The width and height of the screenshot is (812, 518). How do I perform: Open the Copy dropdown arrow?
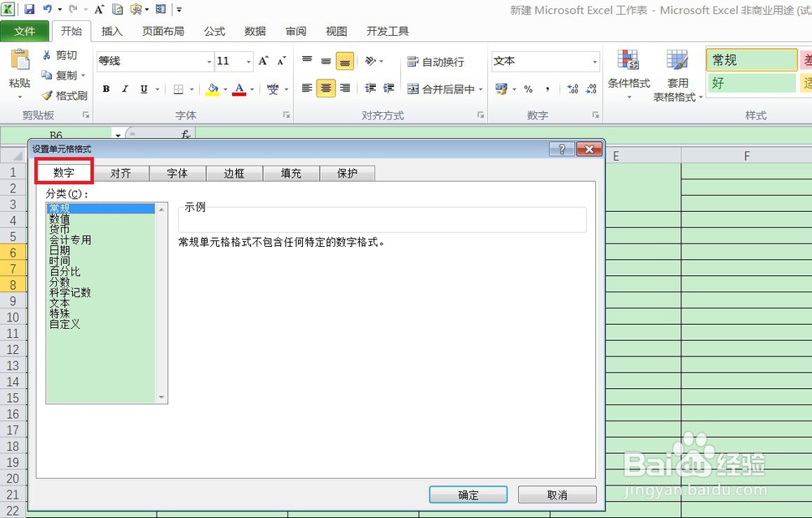click(83, 76)
